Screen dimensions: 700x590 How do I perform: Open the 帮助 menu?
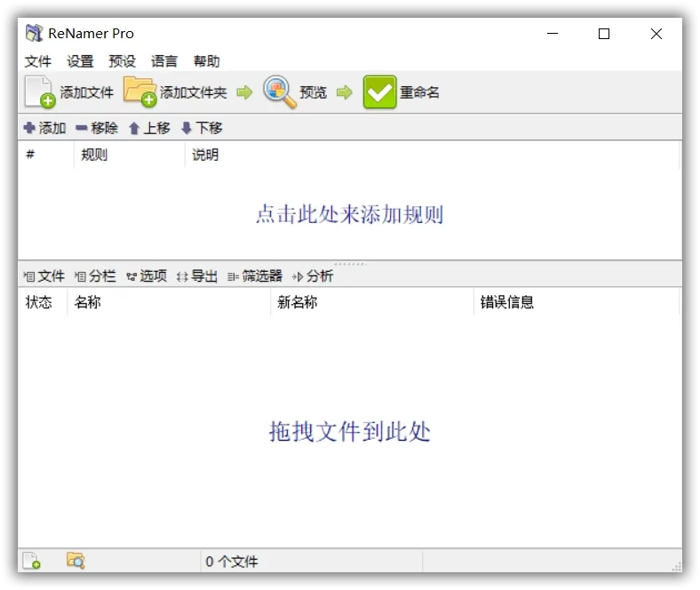tap(206, 61)
